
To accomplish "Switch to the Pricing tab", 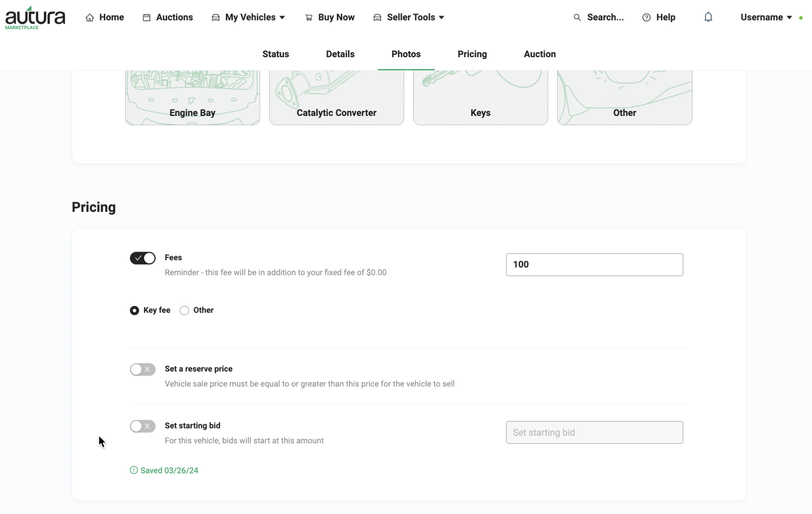I will pyautogui.click(x=472, y=54).
